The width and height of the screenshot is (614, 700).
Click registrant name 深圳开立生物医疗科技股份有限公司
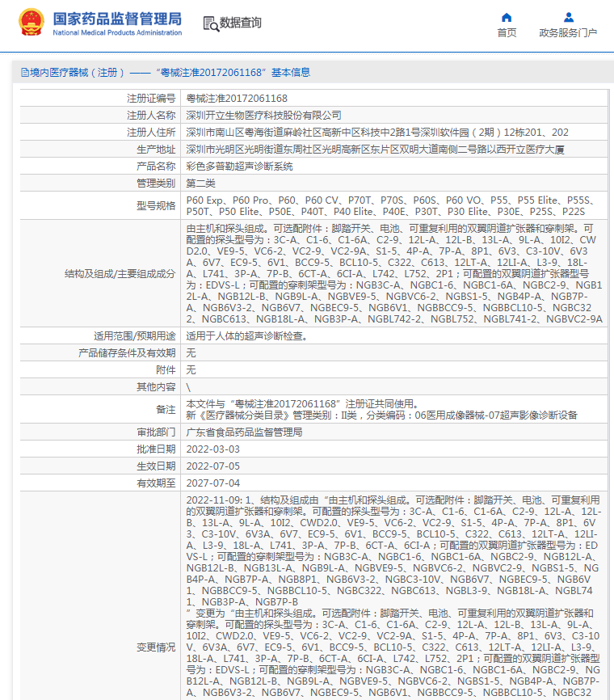263,115
